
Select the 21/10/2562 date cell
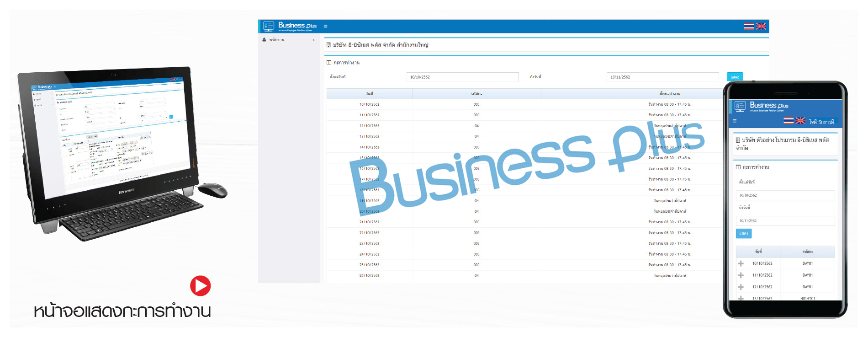(369, 222)
